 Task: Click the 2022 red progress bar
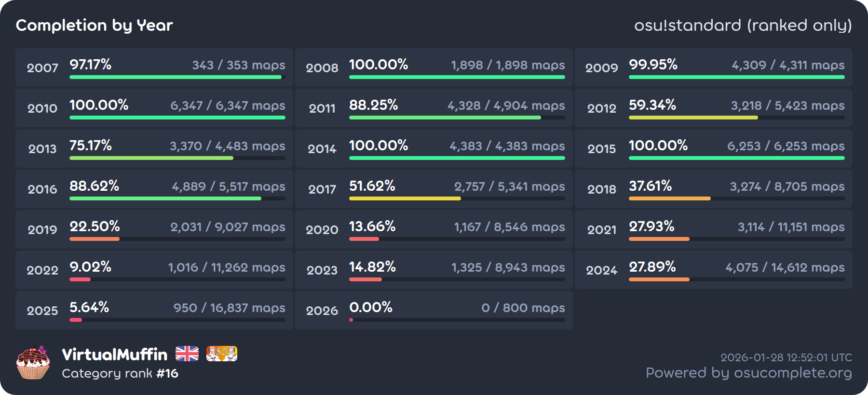tap(80, 279)
